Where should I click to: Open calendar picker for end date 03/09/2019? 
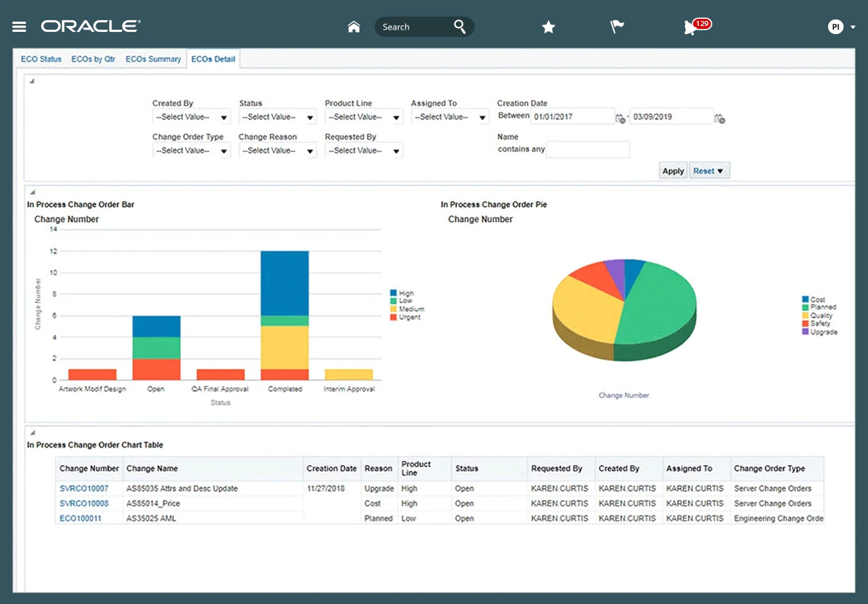click(x=719, y=118)
